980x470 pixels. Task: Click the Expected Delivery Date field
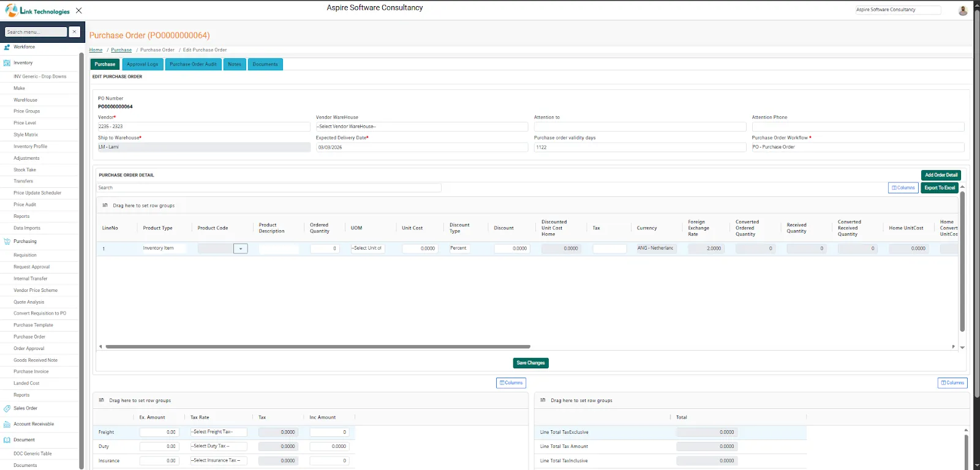tap(421, 147)
